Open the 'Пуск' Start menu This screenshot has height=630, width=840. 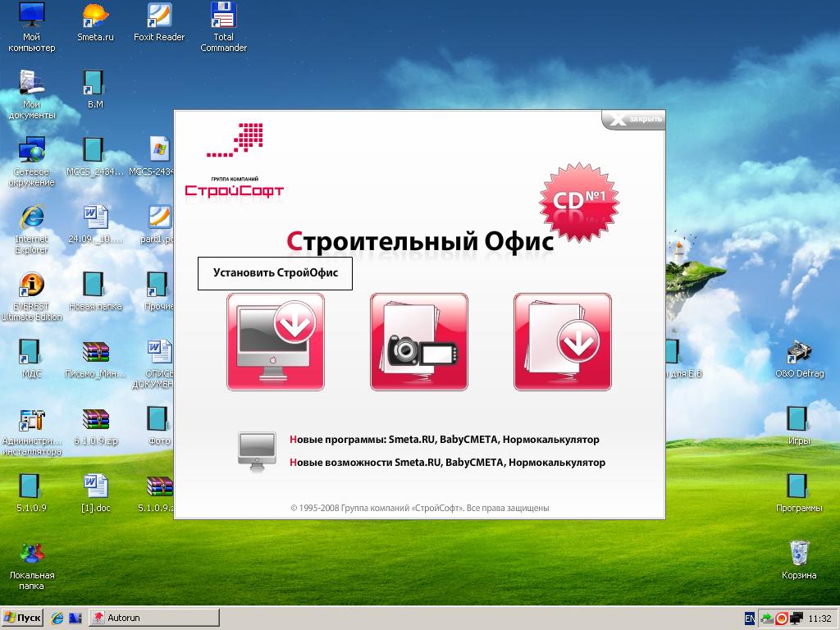coord(22,618)
